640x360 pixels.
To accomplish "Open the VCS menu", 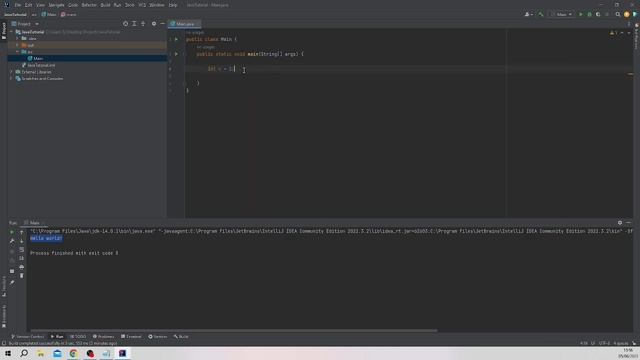I will pyautogui.click(x=142, y=5).
